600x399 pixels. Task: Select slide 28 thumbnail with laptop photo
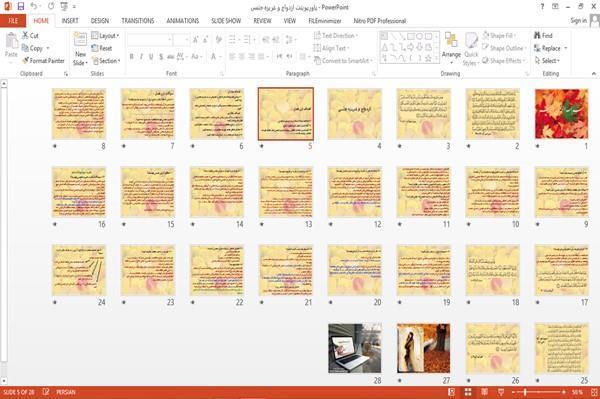pyautogui.click(x=355, y=348)
